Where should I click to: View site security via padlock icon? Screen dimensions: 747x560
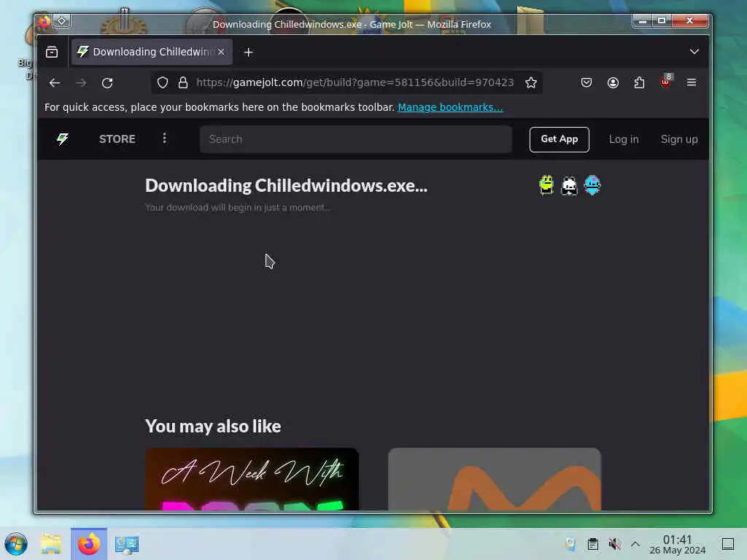[x=183, y=83]
